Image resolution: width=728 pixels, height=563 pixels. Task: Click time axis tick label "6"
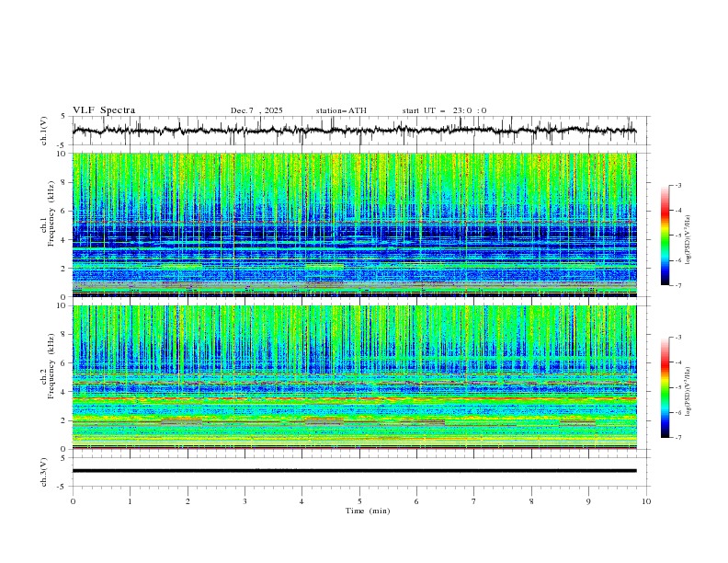point(417,501)
